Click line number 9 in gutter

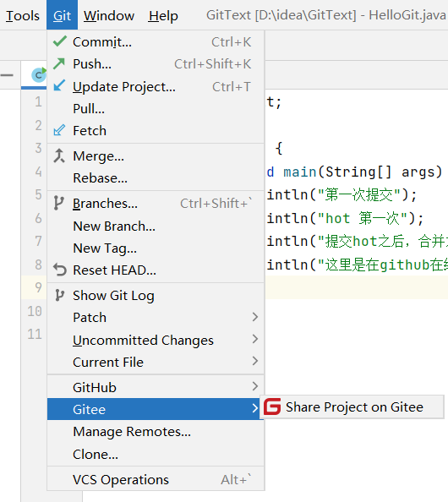click(38, 287)
